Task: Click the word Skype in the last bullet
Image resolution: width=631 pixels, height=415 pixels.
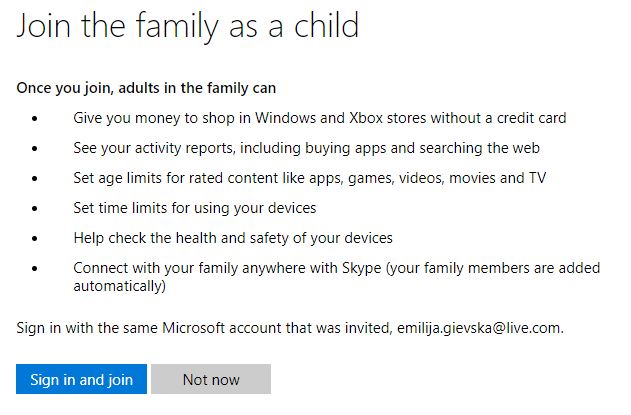Action: coord(361,268)
